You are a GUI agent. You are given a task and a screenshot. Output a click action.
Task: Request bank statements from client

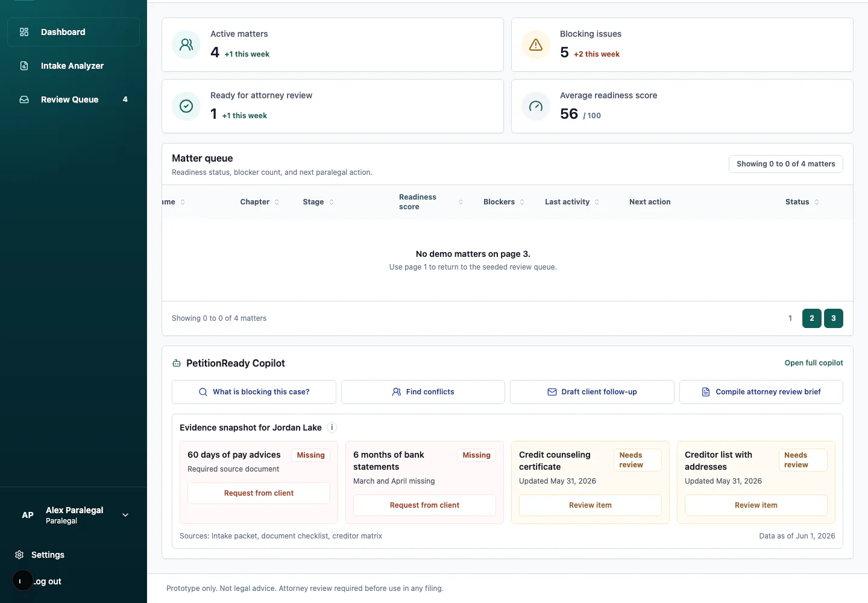click(x=424, y=505)
